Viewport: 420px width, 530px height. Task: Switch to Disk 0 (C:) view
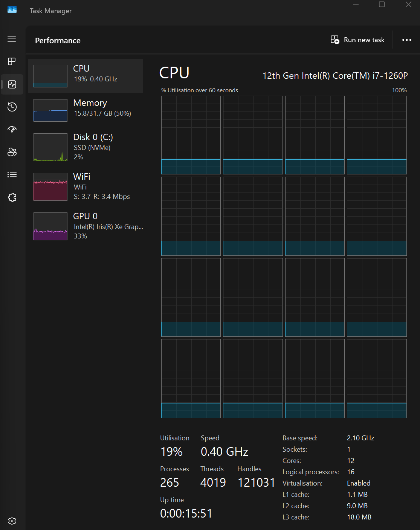(86, 147)
